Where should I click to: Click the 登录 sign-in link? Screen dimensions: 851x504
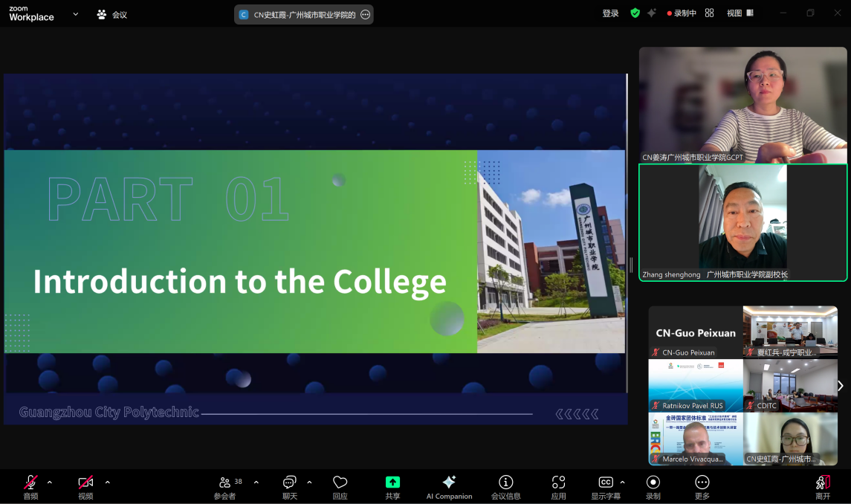[x=611, y=13]
